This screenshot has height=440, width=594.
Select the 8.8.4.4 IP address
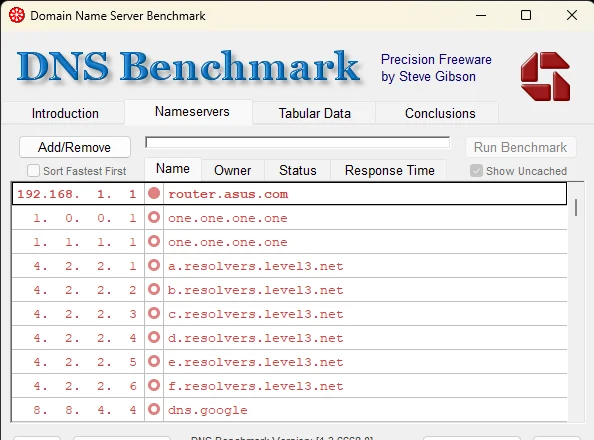(x=85, y=410)
